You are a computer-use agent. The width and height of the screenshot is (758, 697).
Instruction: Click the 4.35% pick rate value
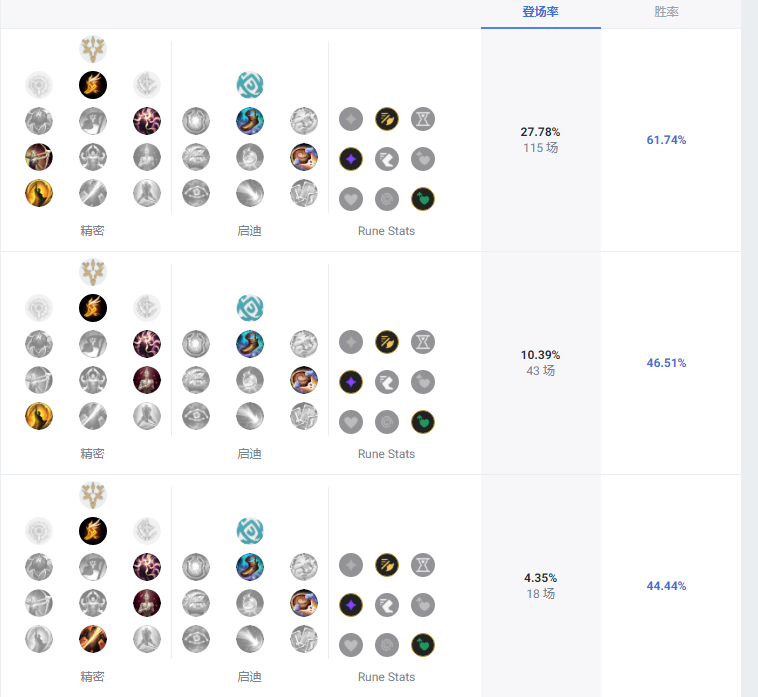[x=540, y=578]
